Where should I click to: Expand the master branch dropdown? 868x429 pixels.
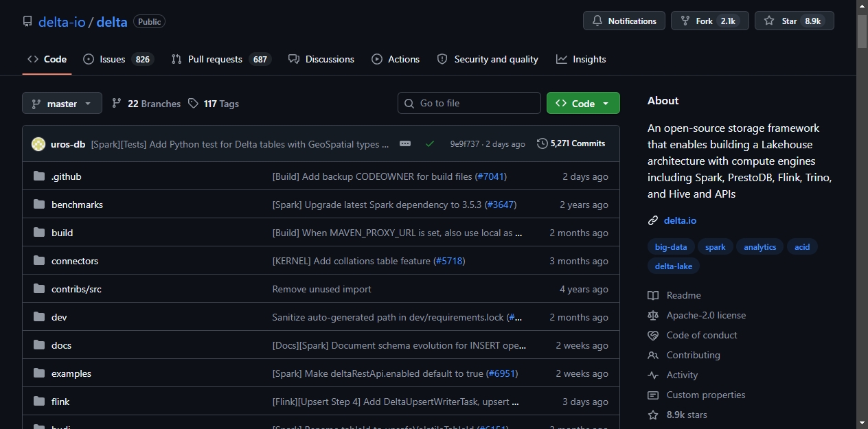click(62, 104)
